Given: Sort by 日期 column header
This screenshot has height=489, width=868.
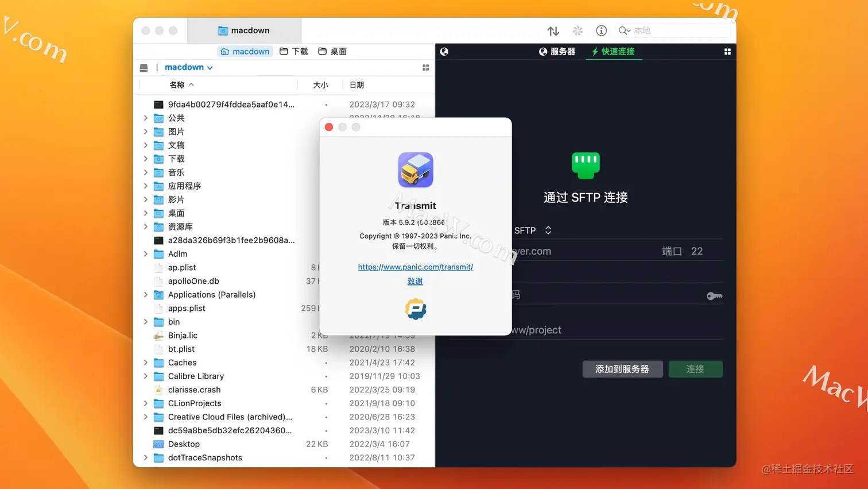Looking at the screenshot, I should click(x=356, y=84).
